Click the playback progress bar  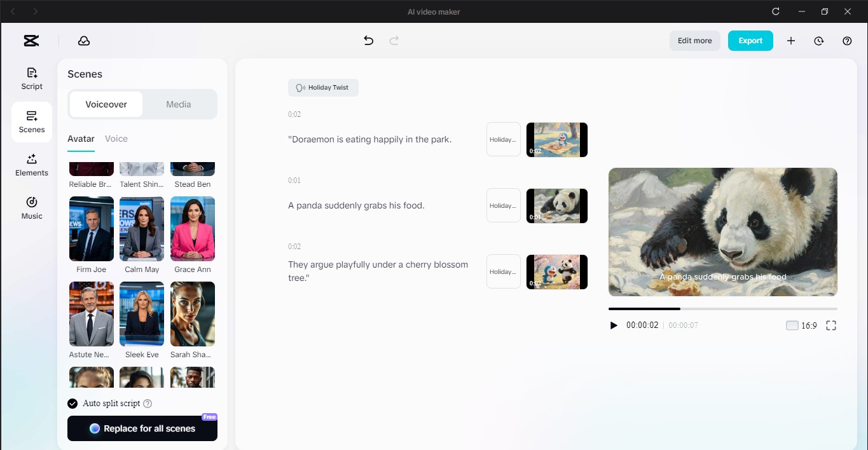click(x=722, y=309)
